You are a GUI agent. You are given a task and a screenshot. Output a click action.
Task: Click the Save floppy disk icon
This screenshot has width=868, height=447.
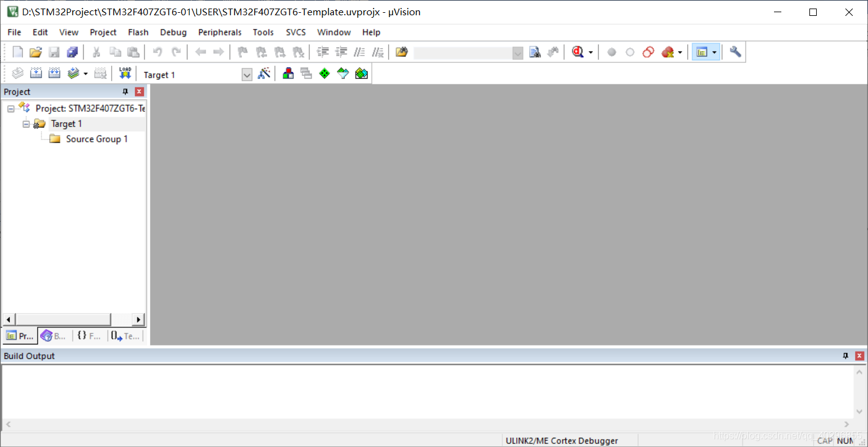(54, 52)
